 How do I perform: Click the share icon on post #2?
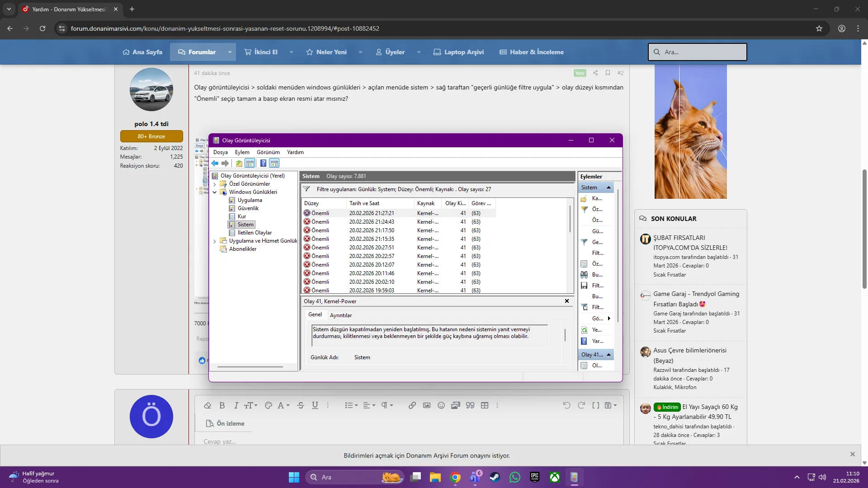coord(595,73)
